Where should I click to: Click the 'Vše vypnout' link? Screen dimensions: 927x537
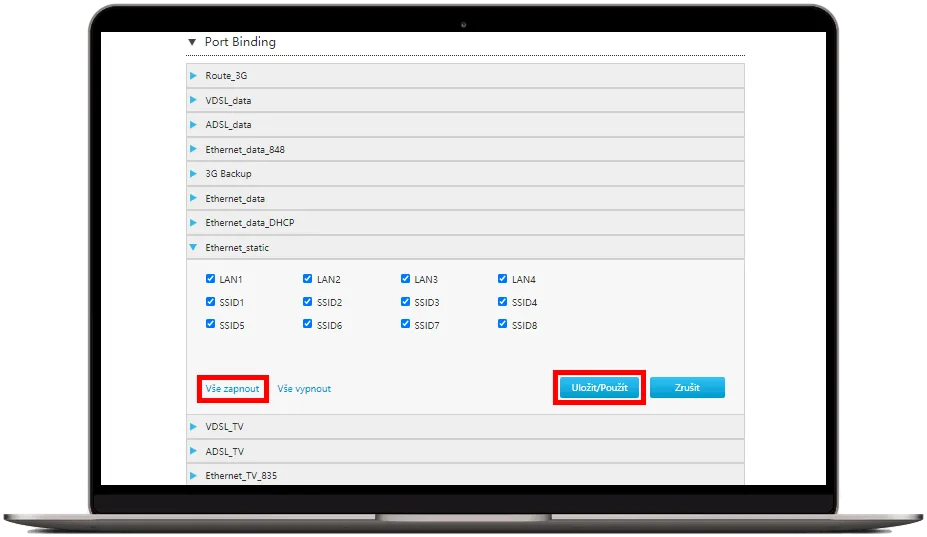point(304,389)
